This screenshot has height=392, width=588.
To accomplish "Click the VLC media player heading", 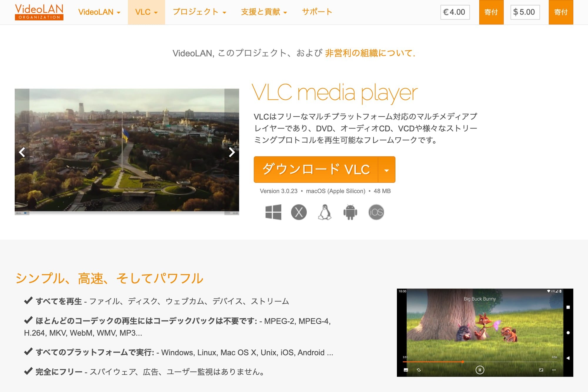I will pyautogui.click(x=335, y=93).
